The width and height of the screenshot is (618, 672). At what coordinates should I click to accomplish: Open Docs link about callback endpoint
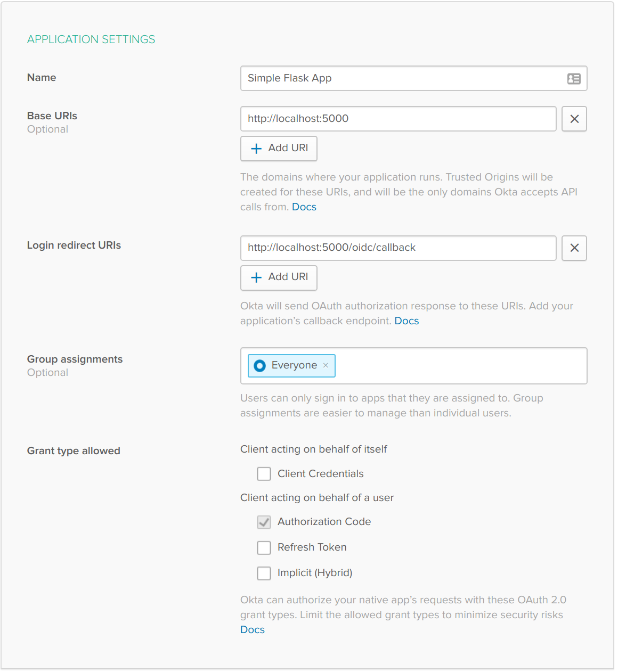(x=406, y=321)
